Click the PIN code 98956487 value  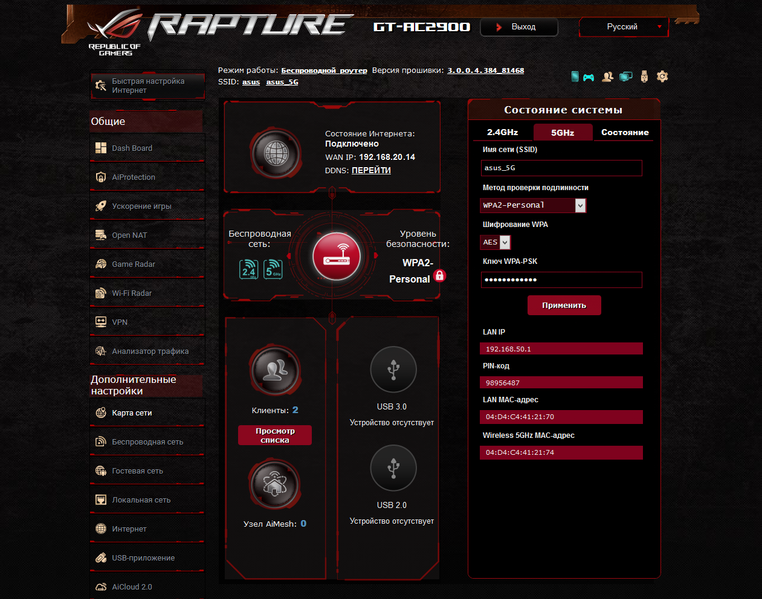[x=561, y=383]
